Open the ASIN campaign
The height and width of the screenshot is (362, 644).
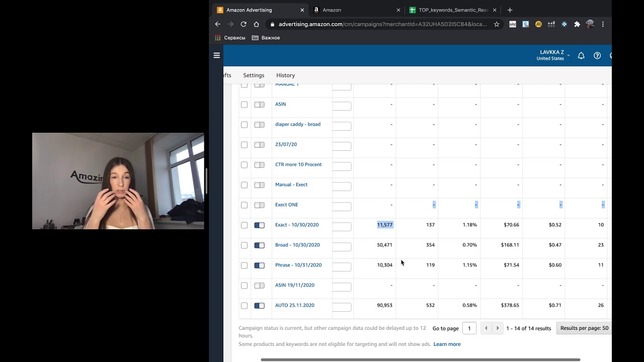point(280,104)
